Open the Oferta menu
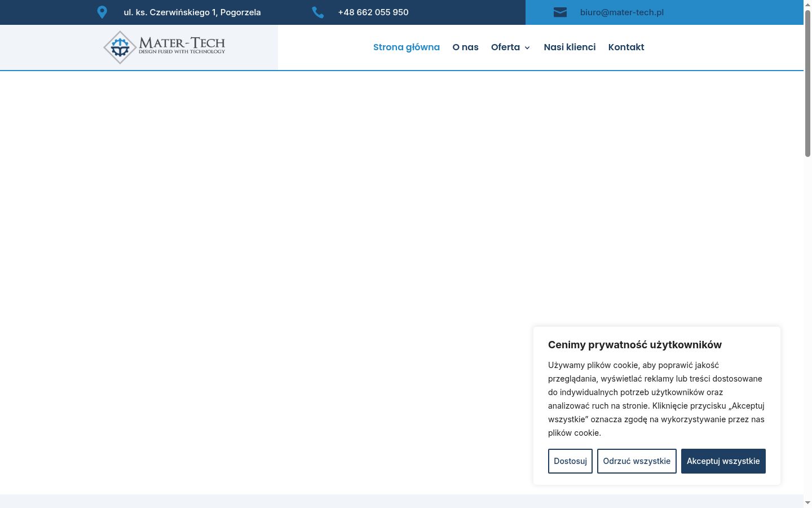Screen dimensions: 812x508 click(505, 47)
